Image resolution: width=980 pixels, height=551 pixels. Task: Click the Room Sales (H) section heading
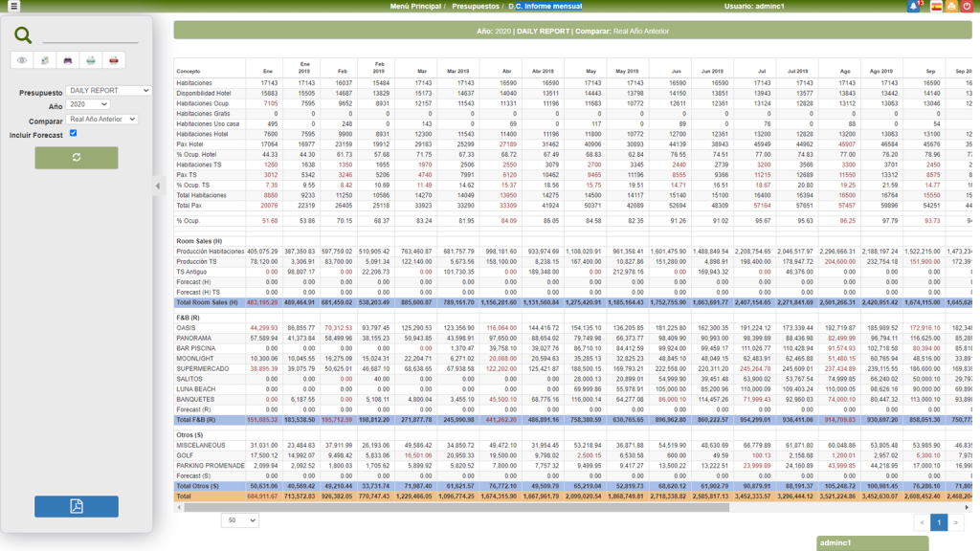pyautogui.click(x=199, y=241)
